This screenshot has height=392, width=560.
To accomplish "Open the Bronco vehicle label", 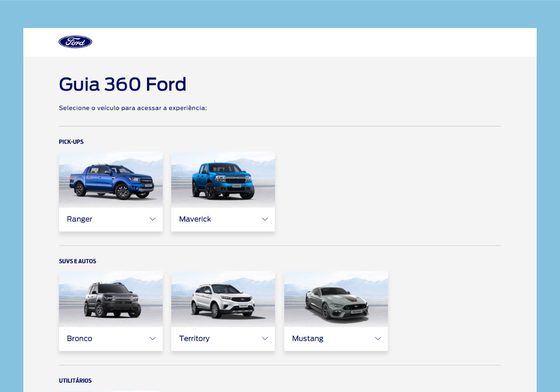I will pyautogui.click(x=80, y=339).
